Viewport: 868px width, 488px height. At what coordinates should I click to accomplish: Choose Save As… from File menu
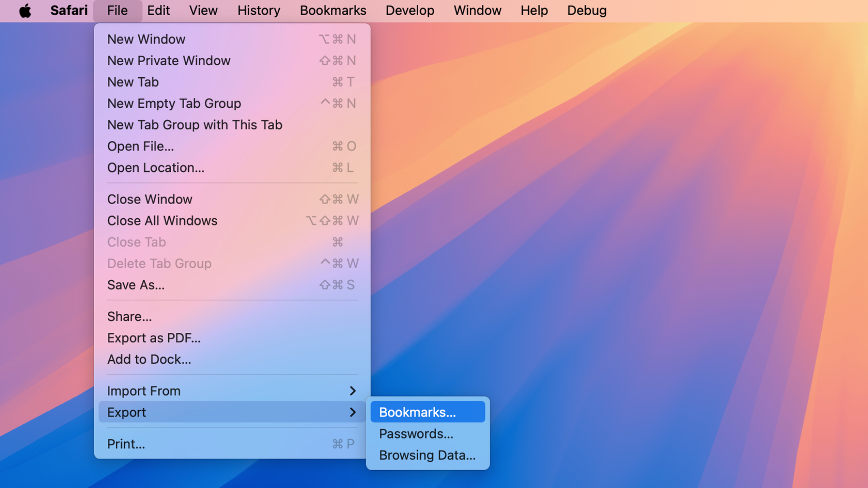click(232, 285)
